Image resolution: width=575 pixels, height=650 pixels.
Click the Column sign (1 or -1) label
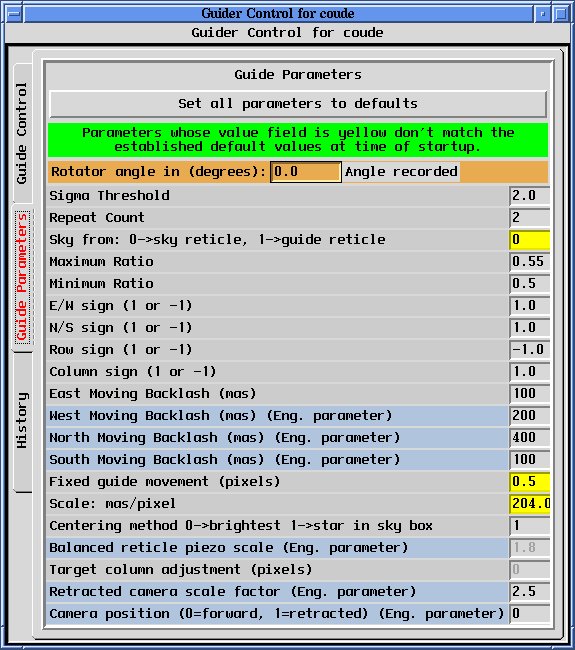pos(133,372)
